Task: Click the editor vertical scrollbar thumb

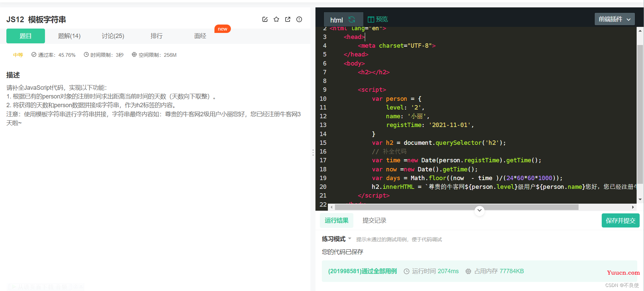Action: pyautogui.click(x=640, y=114)
